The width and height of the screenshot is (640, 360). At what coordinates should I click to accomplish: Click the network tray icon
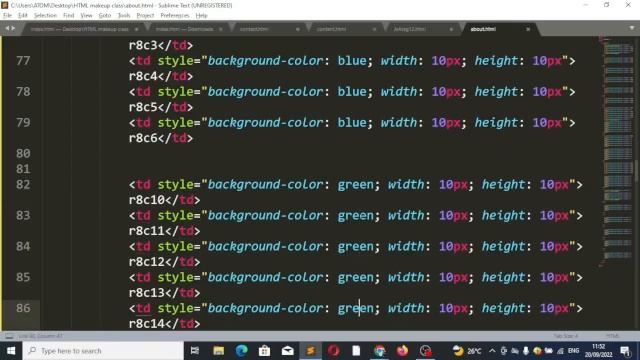560,351
